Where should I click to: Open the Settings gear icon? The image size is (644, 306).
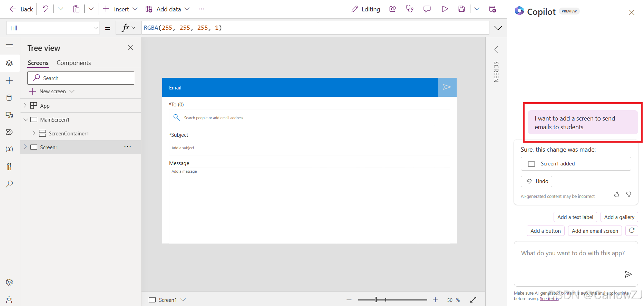pyautogui.click(x=9, y=282)
